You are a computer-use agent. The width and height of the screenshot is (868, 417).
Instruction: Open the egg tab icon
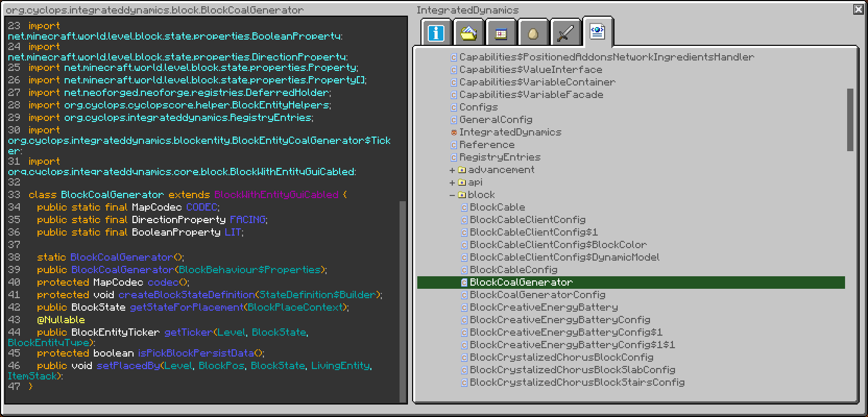tap(533, 33)
